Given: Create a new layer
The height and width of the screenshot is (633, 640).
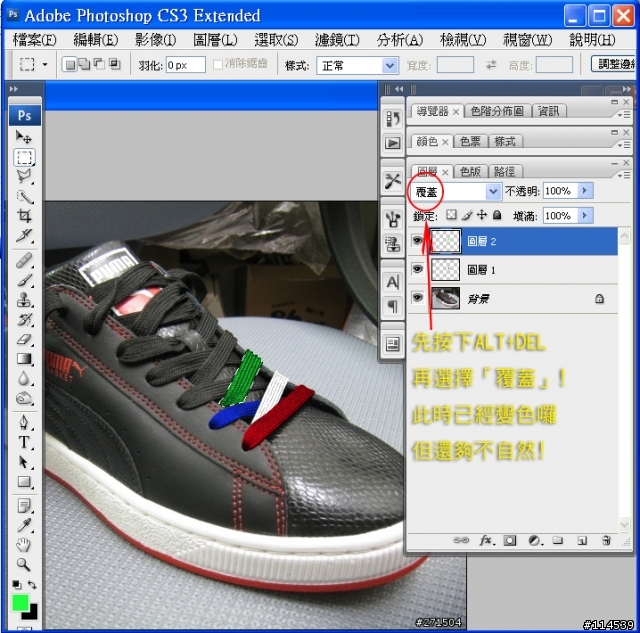Looking at the screenshot, I should [582, 541].
